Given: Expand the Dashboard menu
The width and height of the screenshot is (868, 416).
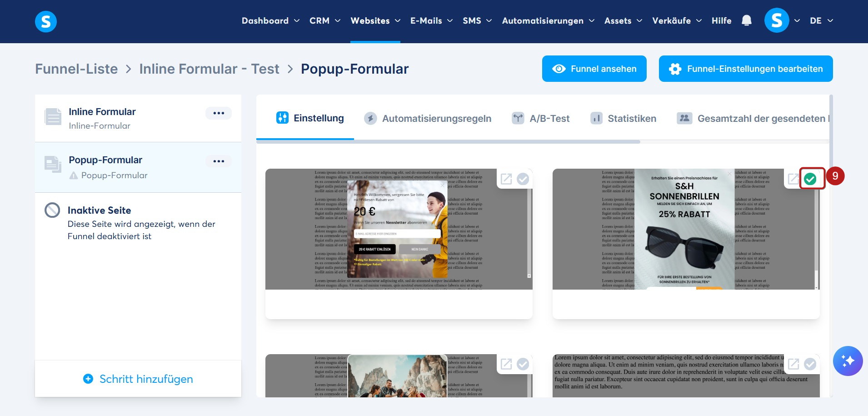Looking at the screenshot, I should pos(270,21).
